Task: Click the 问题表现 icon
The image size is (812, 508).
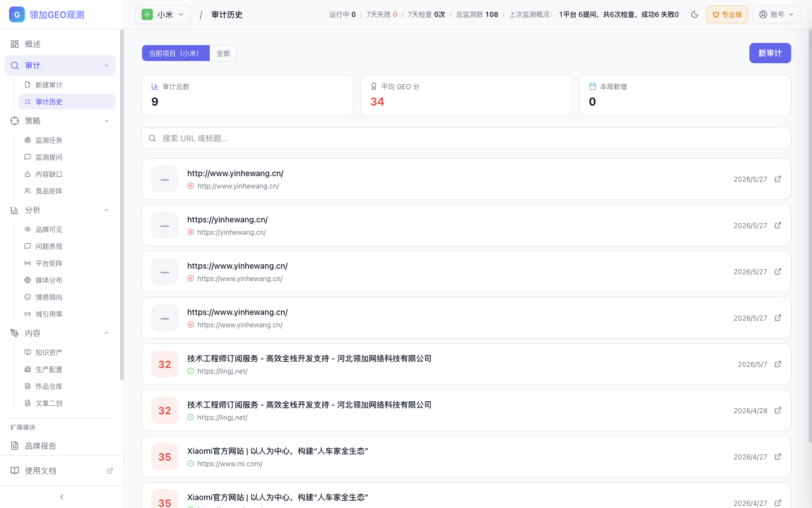Action: click(28, 246)
